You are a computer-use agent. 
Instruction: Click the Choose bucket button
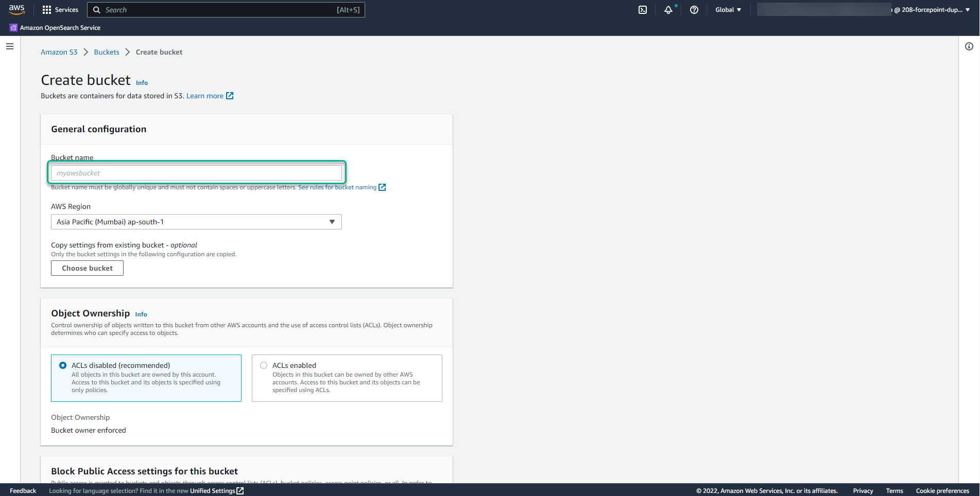[x=87, y=268]
